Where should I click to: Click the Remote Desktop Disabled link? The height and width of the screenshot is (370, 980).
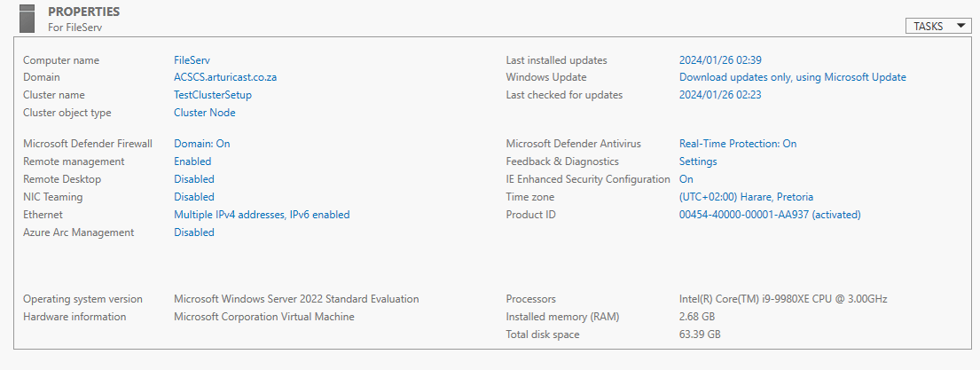[194, 179]
